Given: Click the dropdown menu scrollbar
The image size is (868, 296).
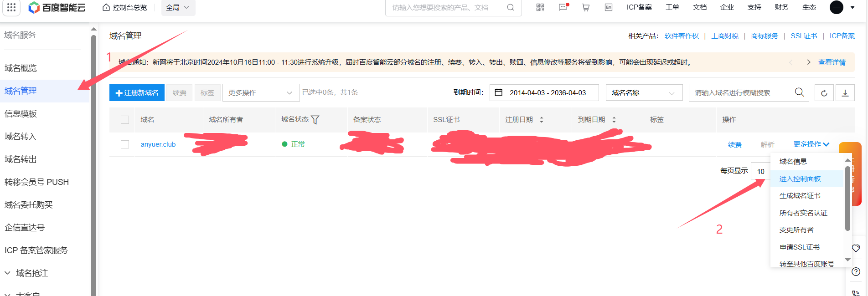Looking at the screenshot, I should pyautogui.click(x=847, y=199).
